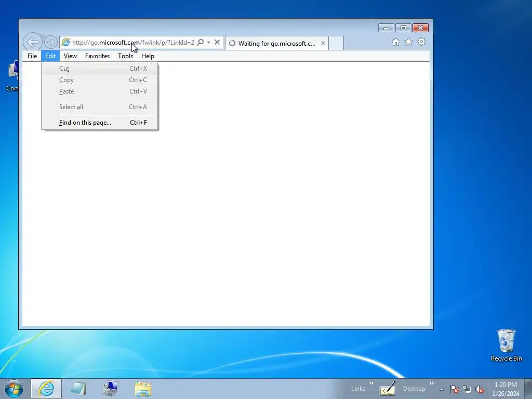The width and height of the screenshot is (532, 399).
Task: Choose Cut in the Edit menu
Action: click(100, 69)
